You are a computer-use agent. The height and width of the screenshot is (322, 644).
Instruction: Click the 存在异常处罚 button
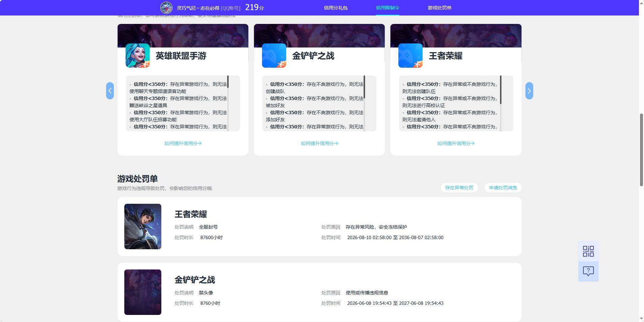pos(459,188)
